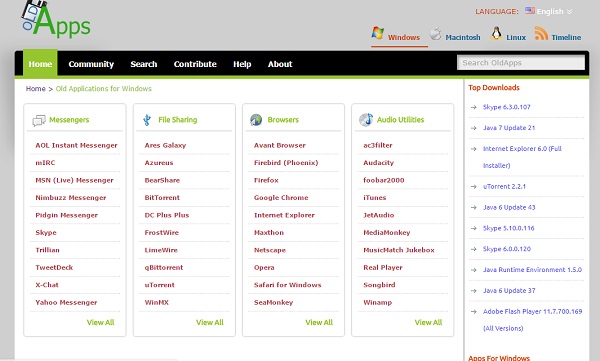The height and width of the screenshot is (361, 600).
Task: Click the Messengers chat bubbles icon
Action: pyautogui.click(x=39, y=121)
